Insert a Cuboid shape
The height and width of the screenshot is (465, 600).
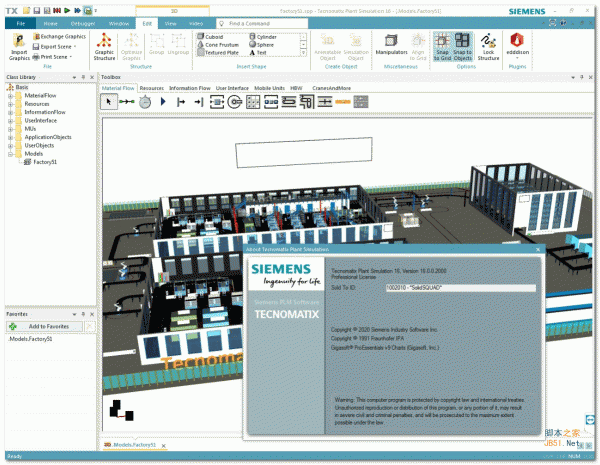click(x=213, y=36)
